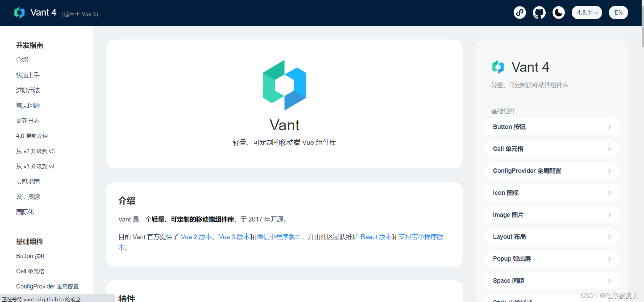Screen dimensions: 644x302
Task: Open the Vue 2 版本 link
Action: pos(196,237)
